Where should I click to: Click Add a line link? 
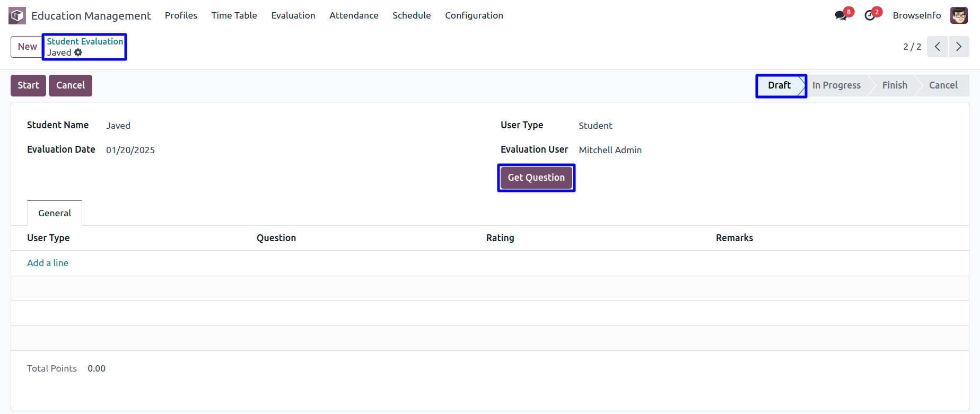(48, 263)
